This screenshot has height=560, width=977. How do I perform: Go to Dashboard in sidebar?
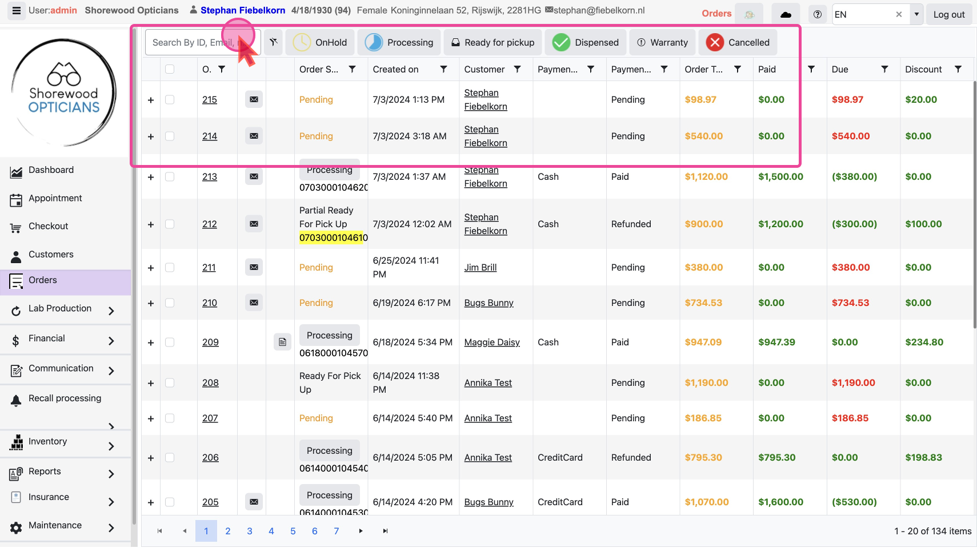[51, 170]
